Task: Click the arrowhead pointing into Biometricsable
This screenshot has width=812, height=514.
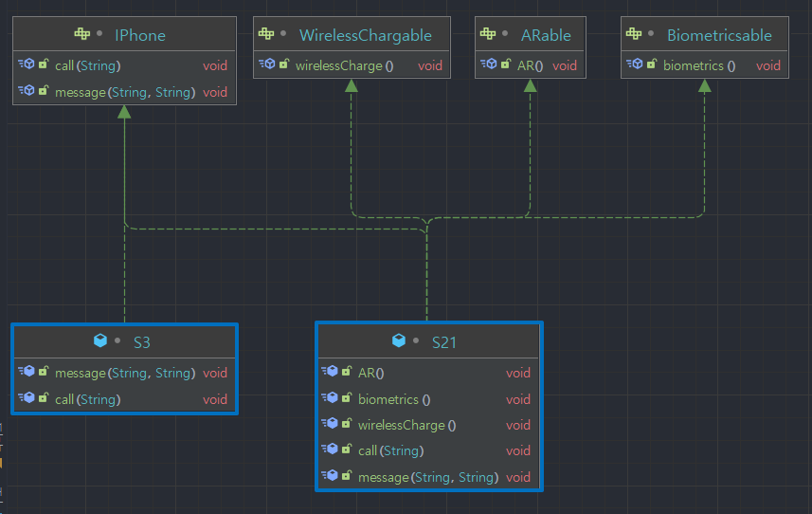Action: tap(704, 85)
